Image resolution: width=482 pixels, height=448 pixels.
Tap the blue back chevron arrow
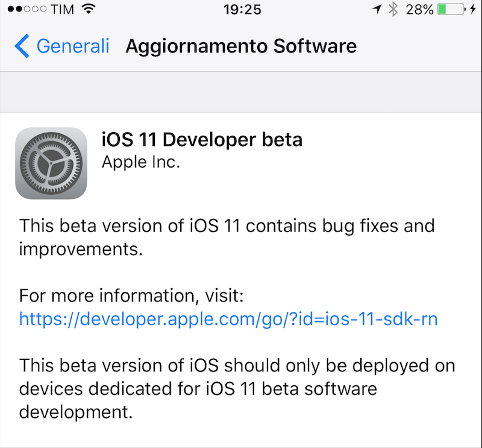click(x=22, y=46)
